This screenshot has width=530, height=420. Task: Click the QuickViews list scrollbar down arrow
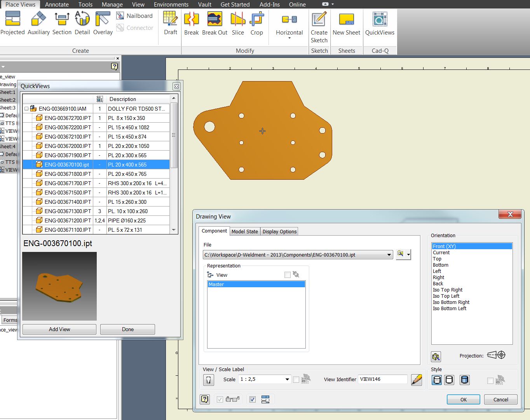pos(174,230)
